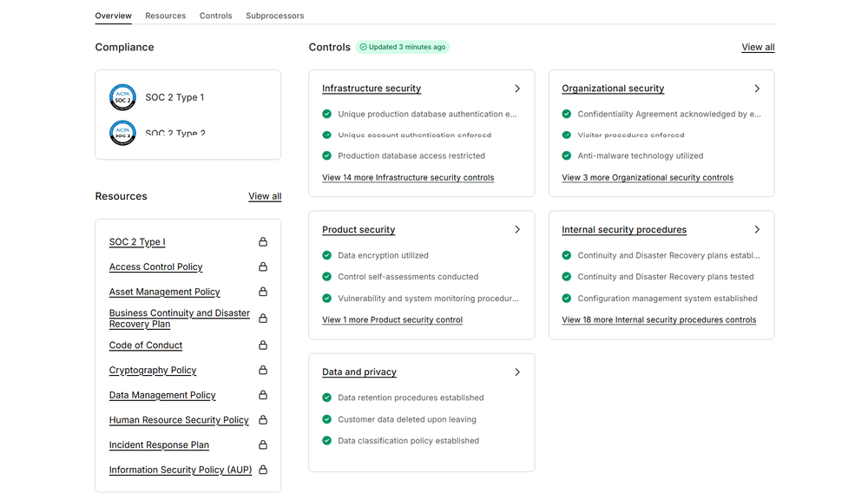Click green check beside Vulnerability and system monitoring
The width and height of the screenshot is (868, 500).
point(326,298)
